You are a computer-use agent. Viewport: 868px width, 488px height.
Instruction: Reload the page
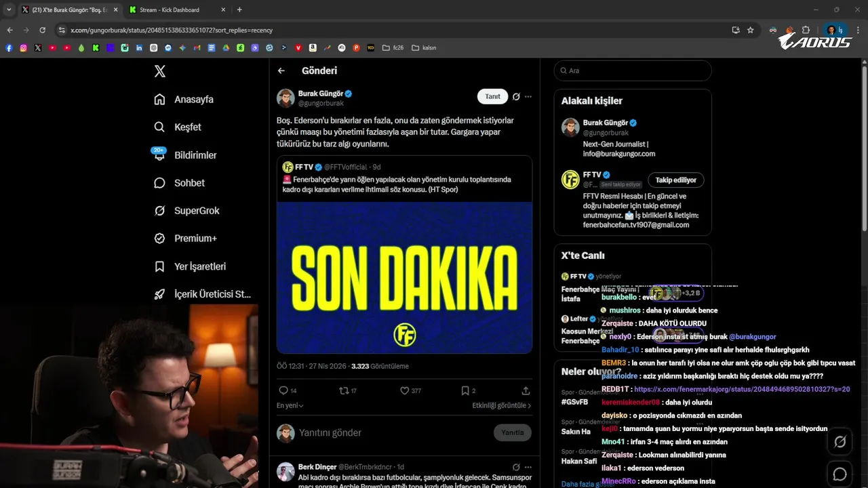click(x=42, y=30)
